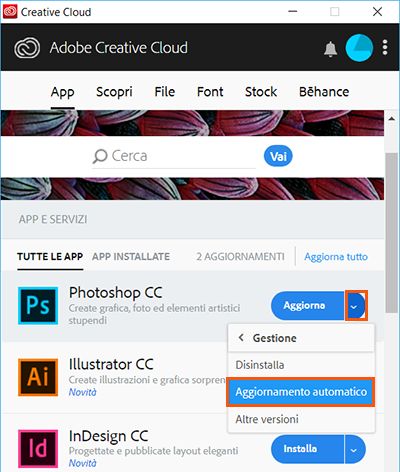Switch to the Behance tab
The width and height of the screenshot is (400, 472).
(x=324, y=92)
